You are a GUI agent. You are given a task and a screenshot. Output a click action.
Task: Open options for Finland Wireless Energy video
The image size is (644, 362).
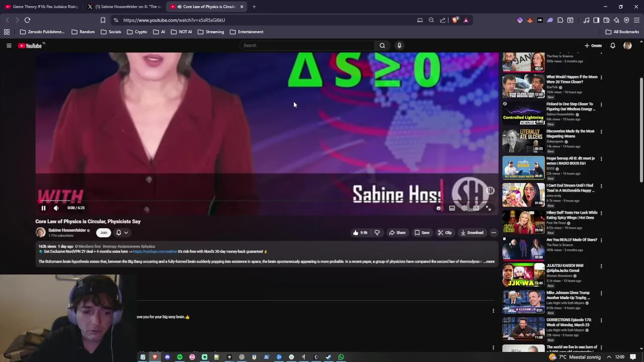(x=601, y=105)
